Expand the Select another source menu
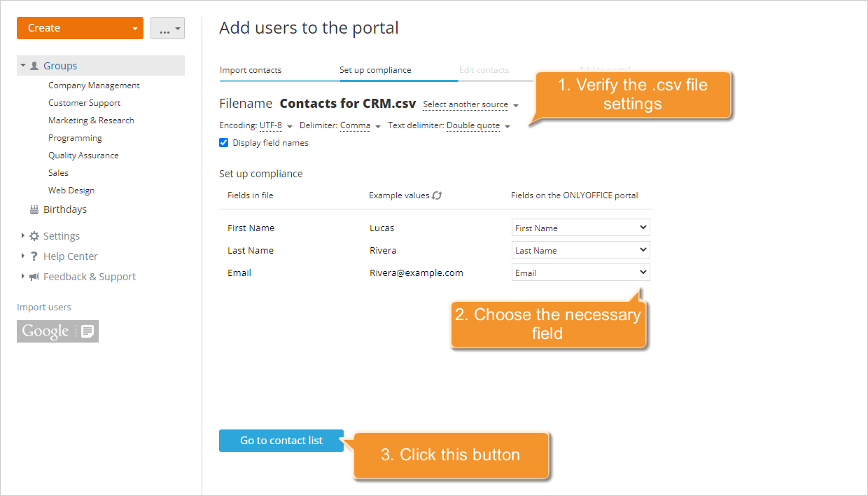Viewport: 868px width, 496px height. 466,104
